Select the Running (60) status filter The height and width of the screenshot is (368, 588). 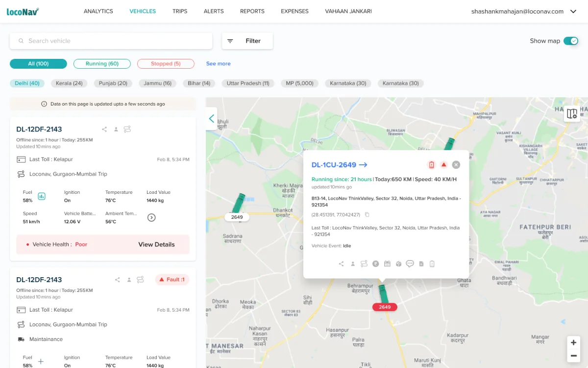tap(102, 64)
